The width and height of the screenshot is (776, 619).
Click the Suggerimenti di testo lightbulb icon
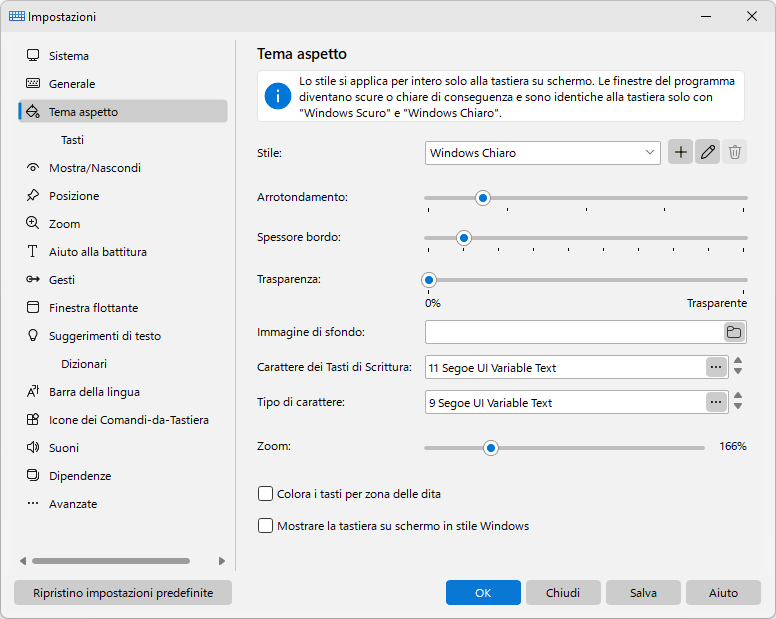pos(33,335)
